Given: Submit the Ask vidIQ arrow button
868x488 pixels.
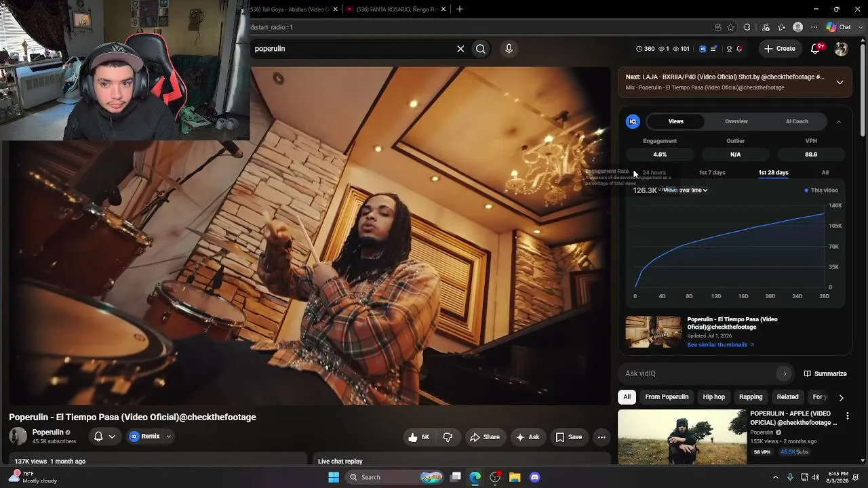Looking at the screenshot, I should [785, 373].
